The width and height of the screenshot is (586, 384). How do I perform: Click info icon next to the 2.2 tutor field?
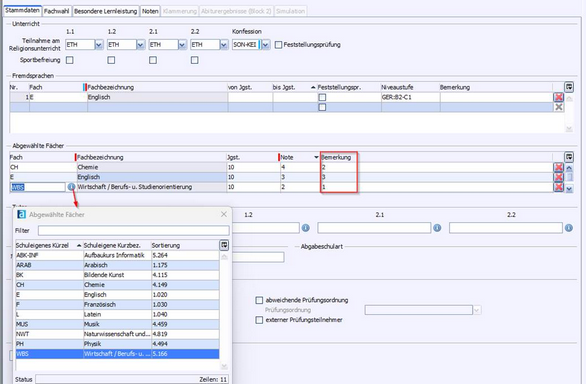point(569,228)
